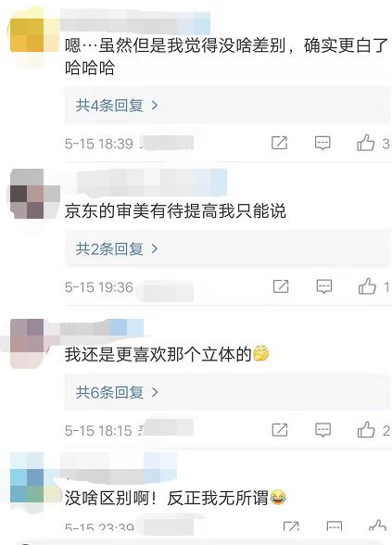Screen dimensions: 392x545
Task: Open the blue-green avatar's profile
Action: point(28,486)
